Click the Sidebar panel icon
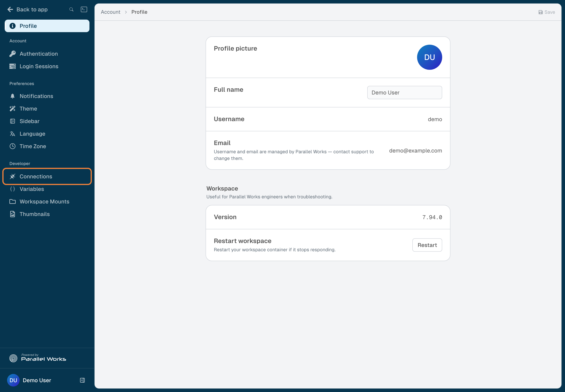This screenshot has width=565, height=392. point(13,121)
